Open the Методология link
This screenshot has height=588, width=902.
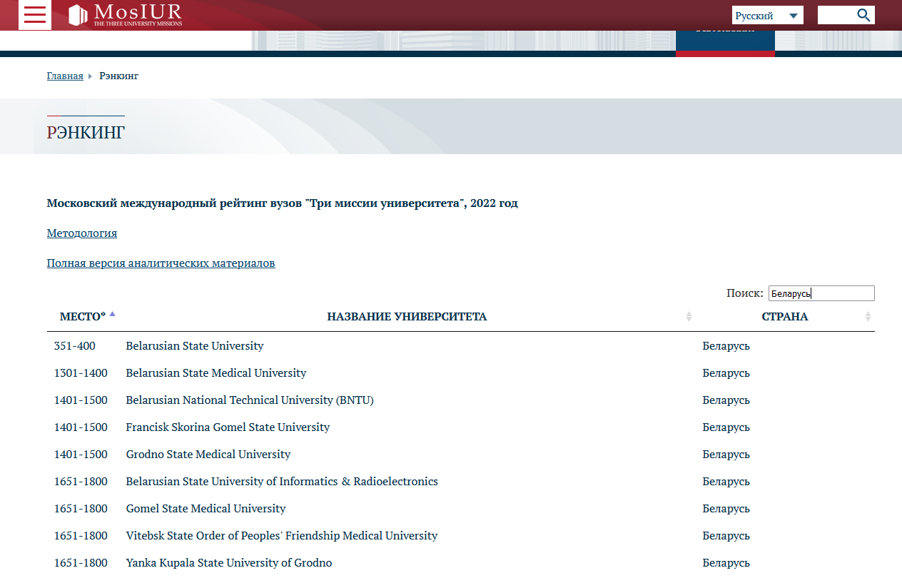tap(82, 233)
